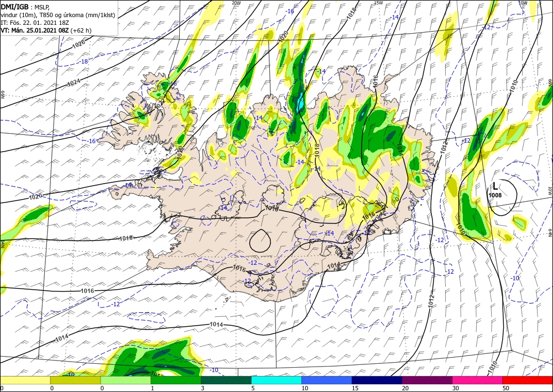Click the 'VT: Mán. 25.01.2021 08Z' valid time

pos(35,30)
